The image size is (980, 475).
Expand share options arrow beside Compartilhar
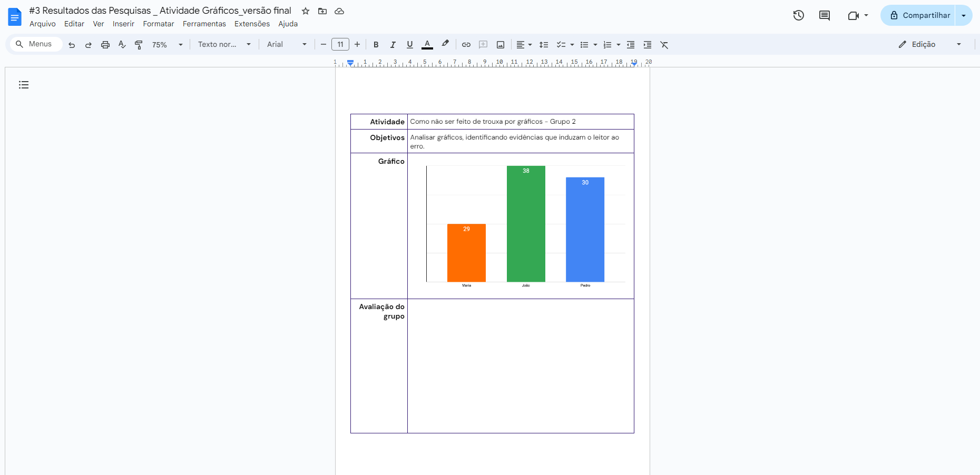click(x=964, y=15)
